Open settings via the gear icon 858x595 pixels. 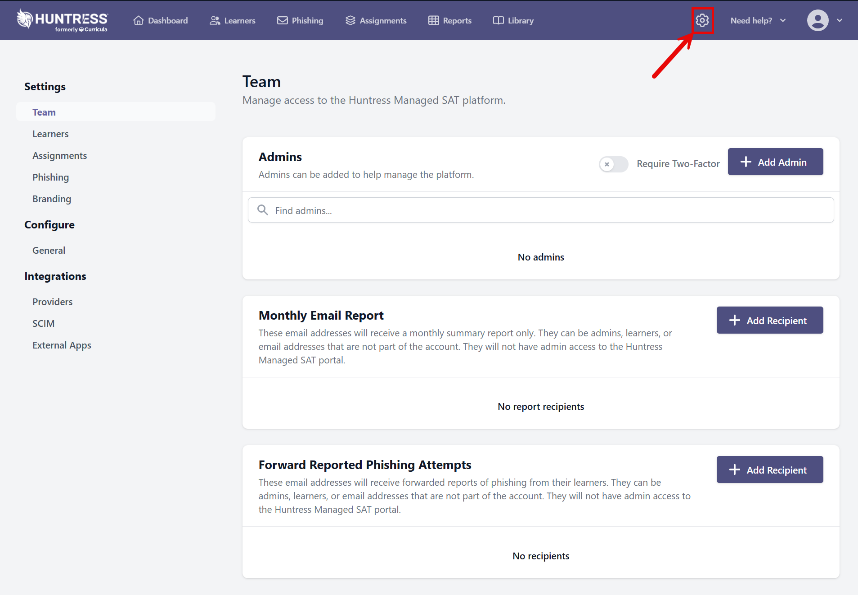tap(702, 20)
